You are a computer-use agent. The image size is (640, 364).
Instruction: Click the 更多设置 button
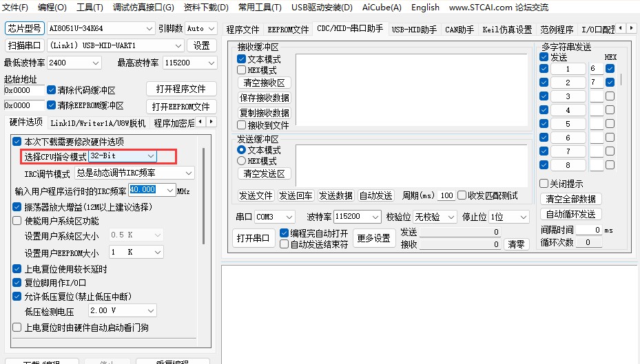(x=373, y=238)
